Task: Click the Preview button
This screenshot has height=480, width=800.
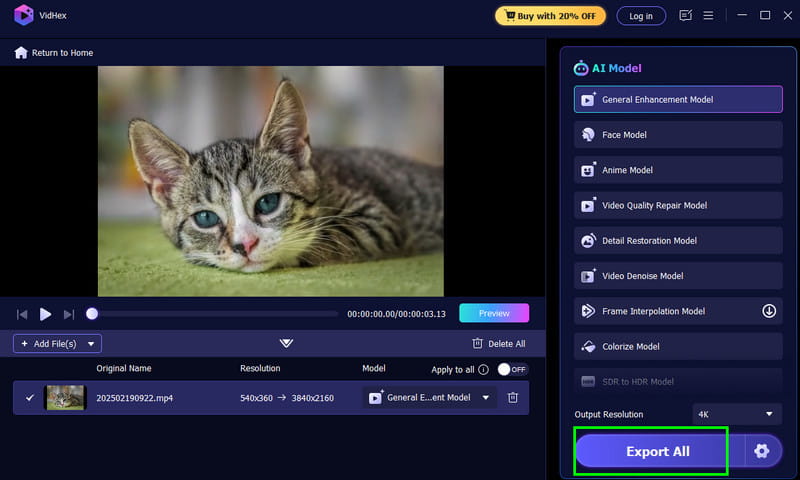Action: (x=494, y=313)
